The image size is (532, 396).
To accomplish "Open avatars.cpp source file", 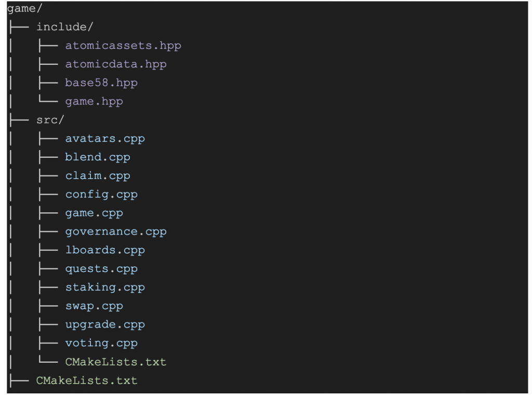I will pos(105,139).
